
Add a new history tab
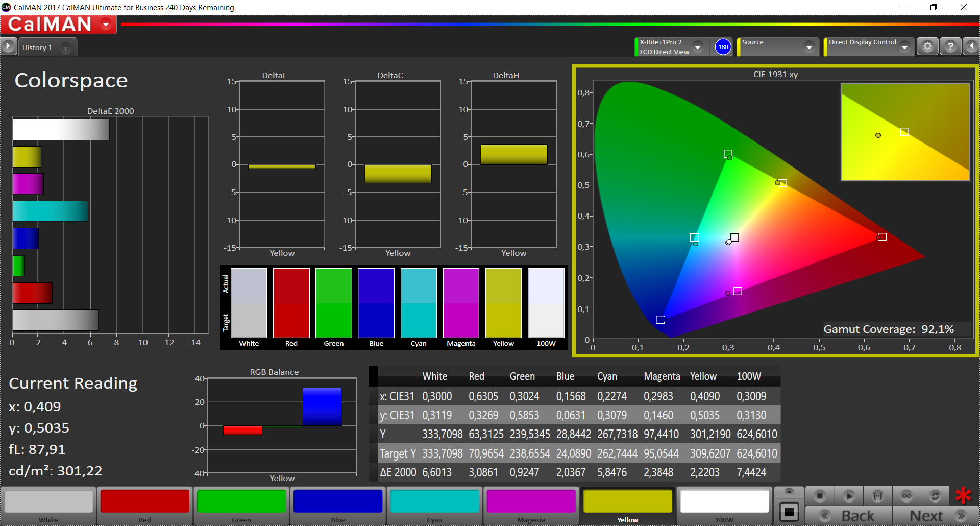click(66, 48)
